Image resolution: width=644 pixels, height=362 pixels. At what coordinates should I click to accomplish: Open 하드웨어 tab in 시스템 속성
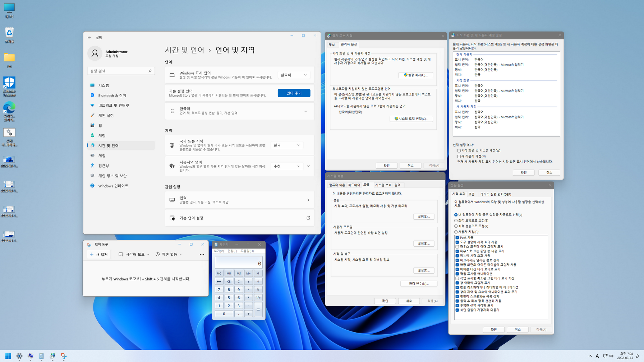pos(354,185)
